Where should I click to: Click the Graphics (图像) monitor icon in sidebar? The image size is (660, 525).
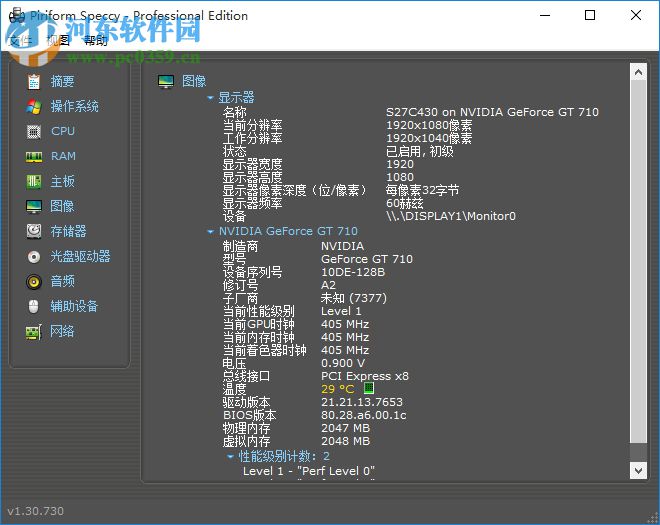point(34,207)
